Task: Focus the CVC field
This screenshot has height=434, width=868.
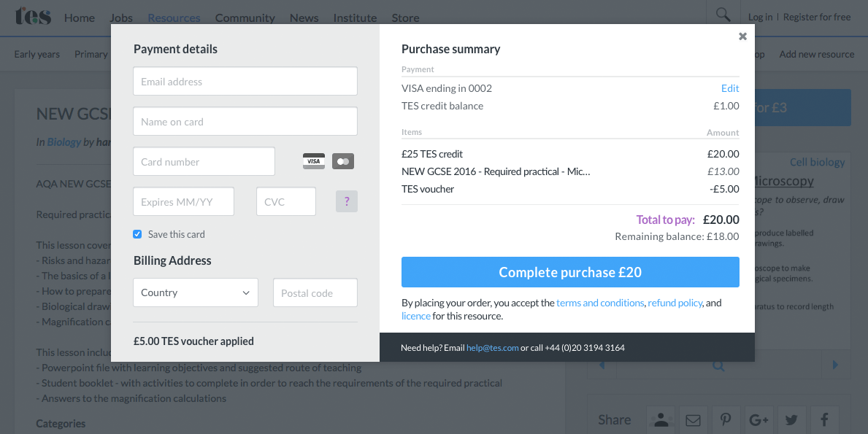Action: 285,201
